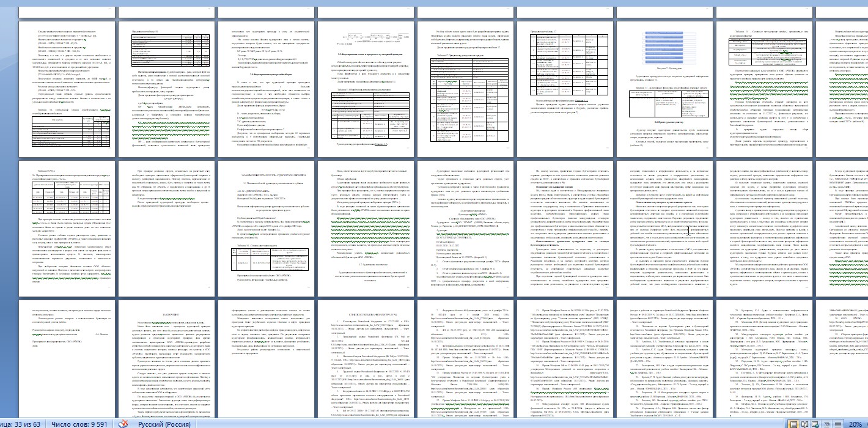Switch to Print Layout view
Image resolution: width=868 pixels, height=428 pixels.
pyautogui.click(x=793, y=424)
